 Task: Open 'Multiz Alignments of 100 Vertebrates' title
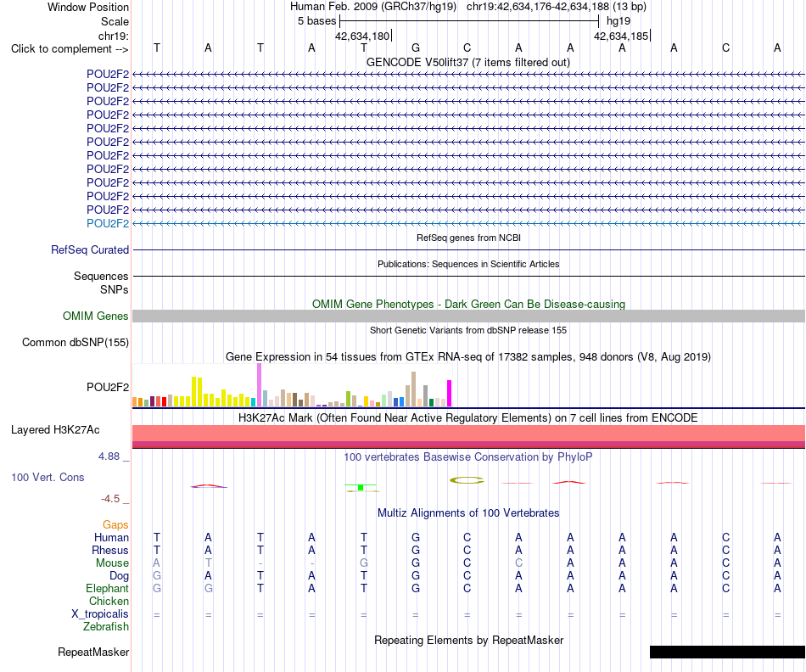coord(468,512)
